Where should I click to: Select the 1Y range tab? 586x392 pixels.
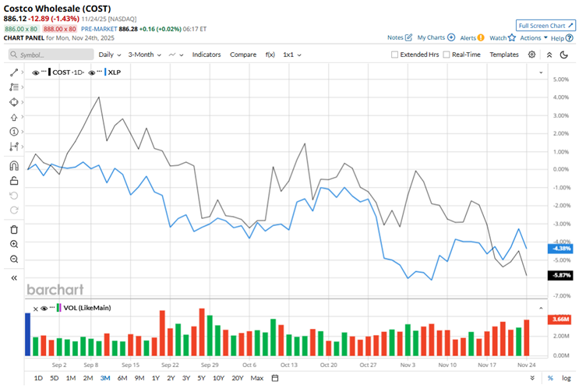[156, 378]
